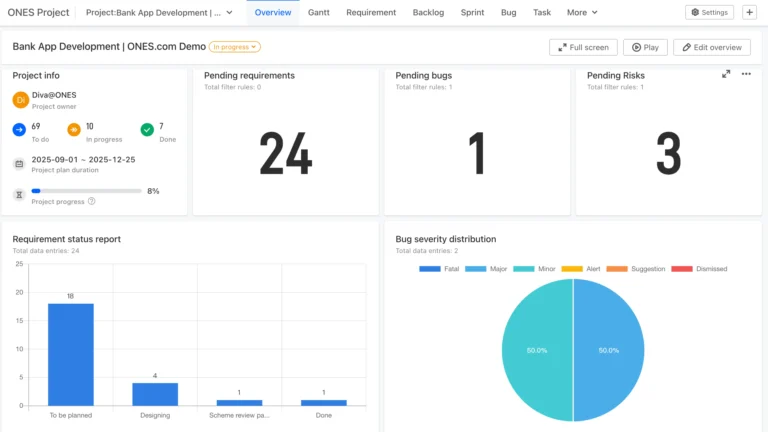Click the help icon beside Project progress
The height and width of the screenshot is (432, 768).
(x=92, y=201)
